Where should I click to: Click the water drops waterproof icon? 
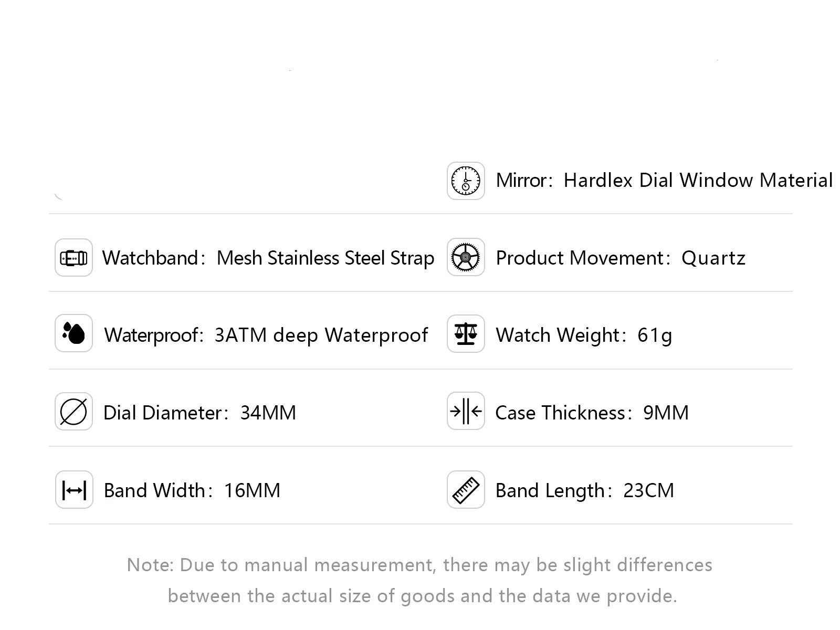pos(73,333)
